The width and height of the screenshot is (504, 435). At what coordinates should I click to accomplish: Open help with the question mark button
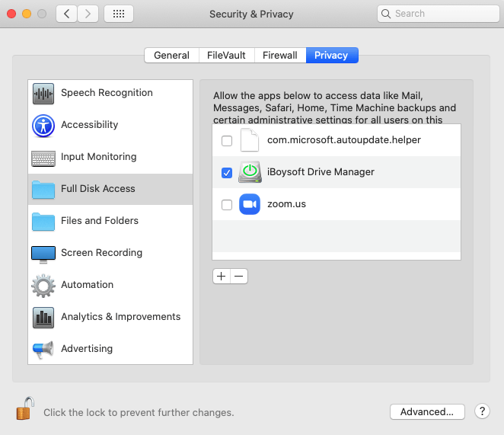(x=482, y=411)
